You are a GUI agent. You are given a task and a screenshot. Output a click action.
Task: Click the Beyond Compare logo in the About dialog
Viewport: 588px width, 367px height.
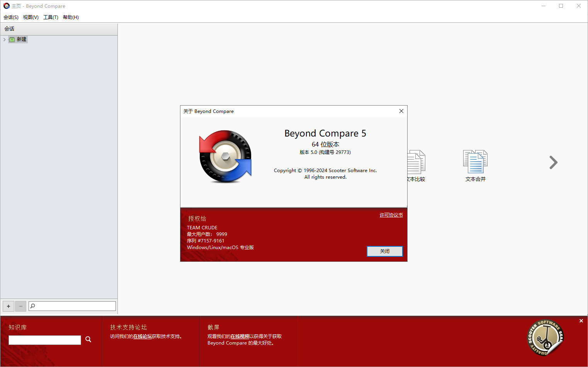[x=225, y=156]
